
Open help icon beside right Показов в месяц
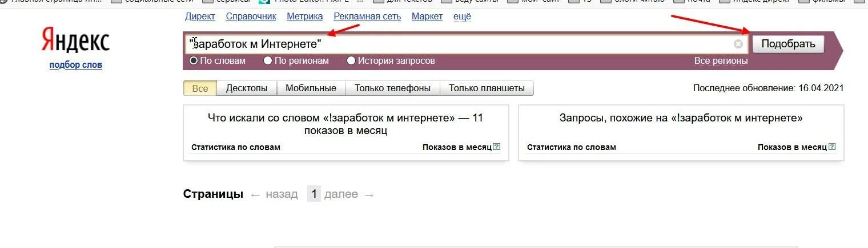(x=832, y=147)
